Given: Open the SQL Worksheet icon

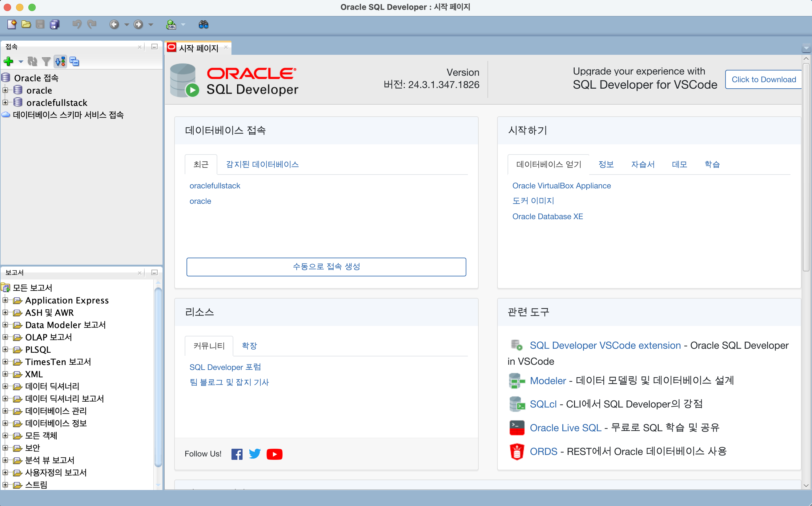Looking at the screenshot, I should [171, 24].
